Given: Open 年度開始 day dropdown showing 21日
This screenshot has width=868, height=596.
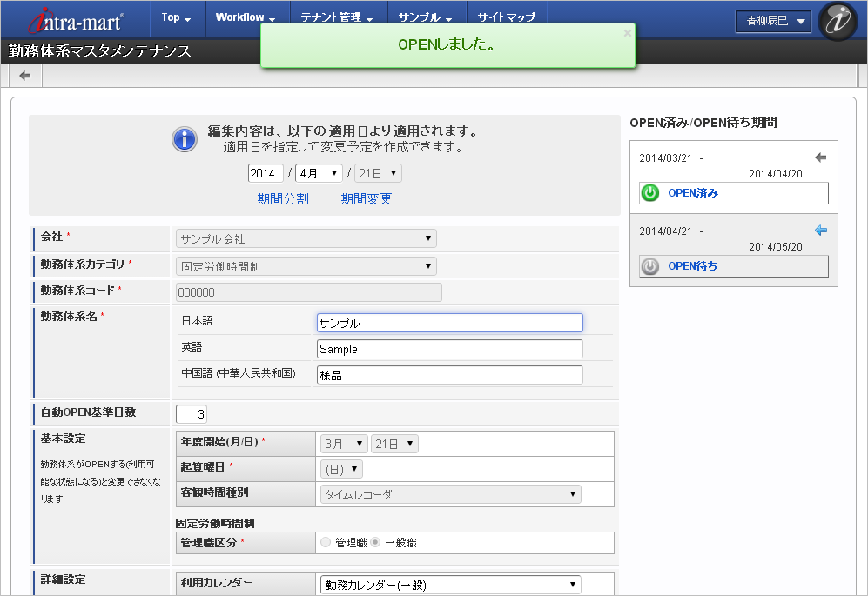Looking at the screenshot, I should (x=394, y=444).
